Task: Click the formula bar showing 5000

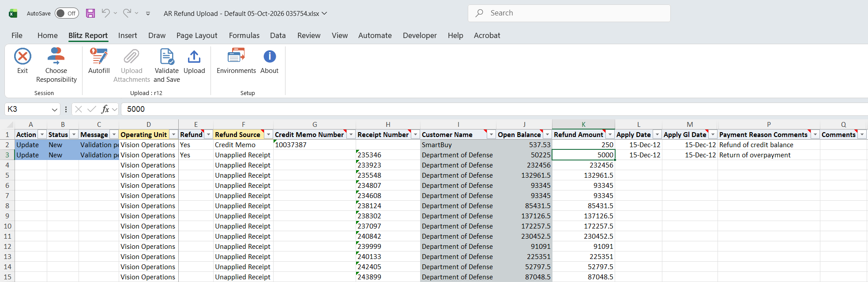Action: (494, 109)
